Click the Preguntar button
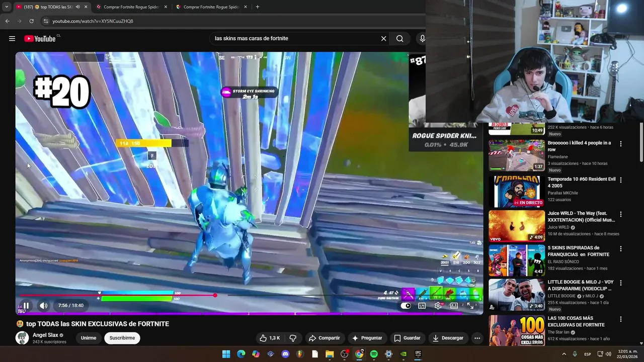 367,338
